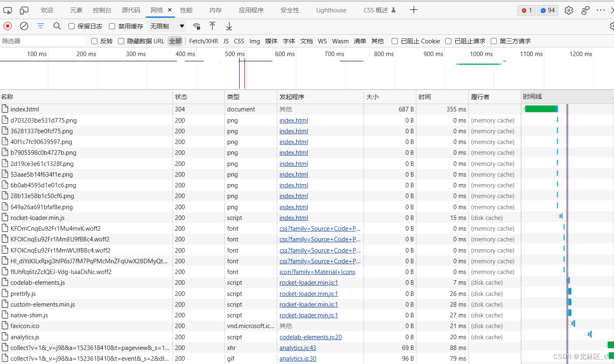Enable 保留日志 checkbox
Image resolution: width=614 pixels, height=364 pixels.
coord(71,26)
